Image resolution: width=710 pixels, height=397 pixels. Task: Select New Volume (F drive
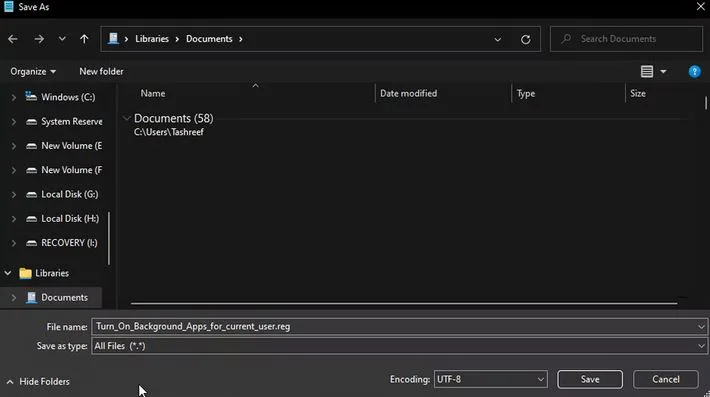coord(72,170)
